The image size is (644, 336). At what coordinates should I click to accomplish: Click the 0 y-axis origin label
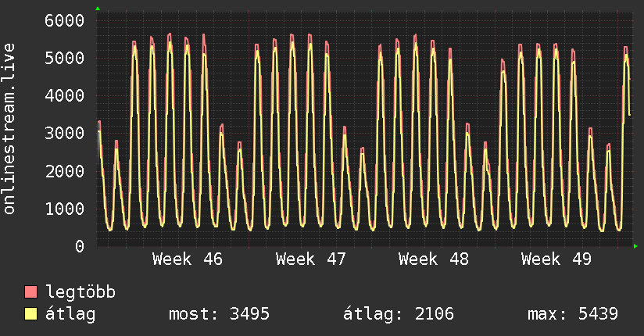[79, 246]
